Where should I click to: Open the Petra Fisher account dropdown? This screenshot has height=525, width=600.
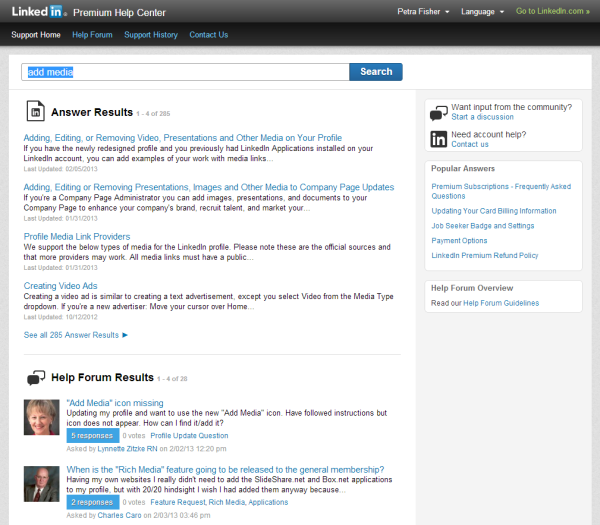click(x=423, y=11)
